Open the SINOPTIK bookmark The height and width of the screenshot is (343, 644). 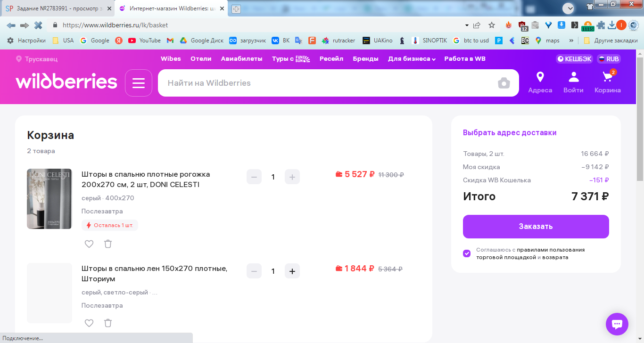point(429,41)
